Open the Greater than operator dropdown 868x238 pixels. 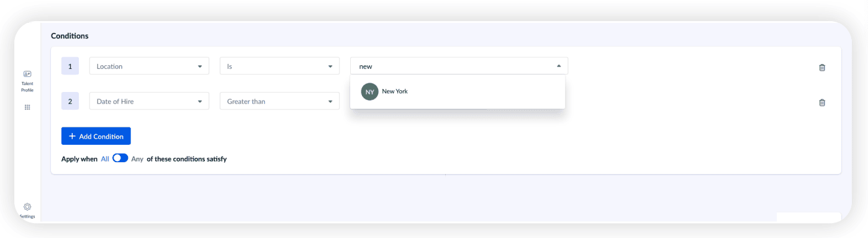(x=279, y=101)
